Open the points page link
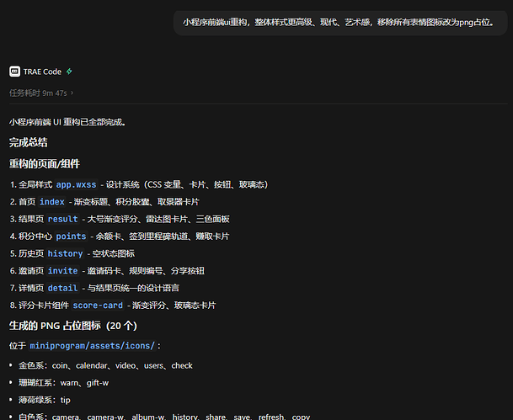 pos(71,237)
